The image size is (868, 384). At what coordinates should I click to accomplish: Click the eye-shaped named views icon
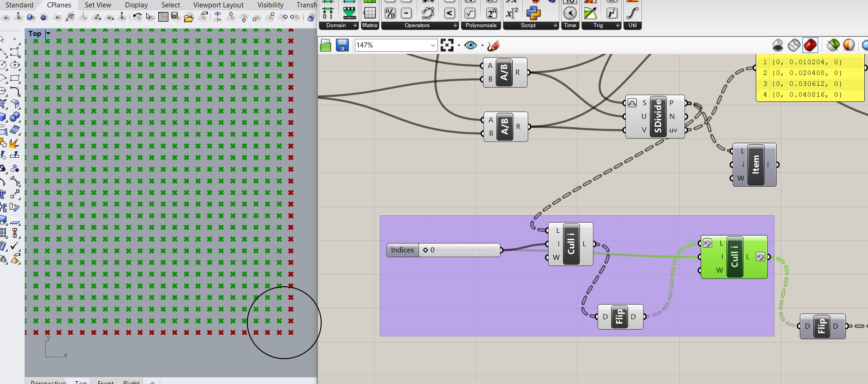(x=471, y=45)
